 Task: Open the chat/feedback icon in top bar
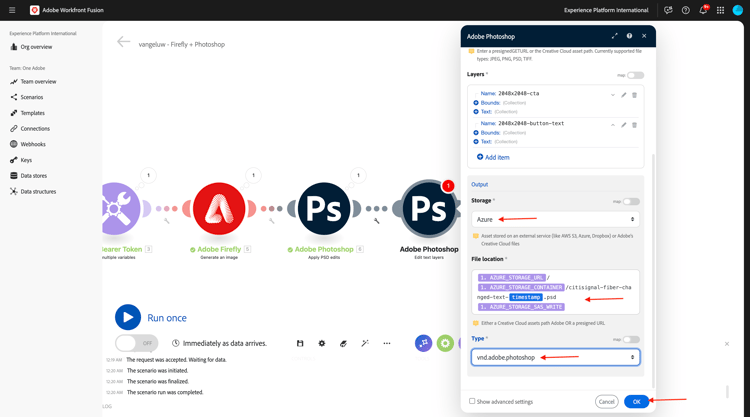click(668, 10)
